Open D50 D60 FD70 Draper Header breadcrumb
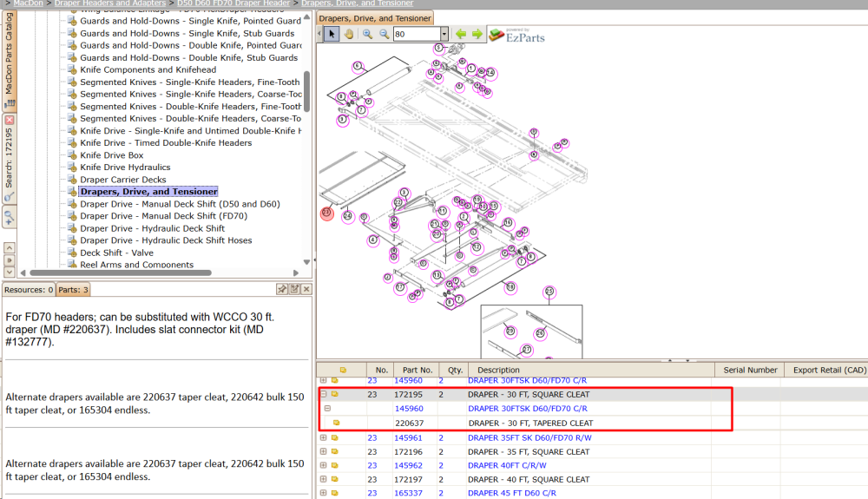The width and height of the screenshot is (868, 499). pos(233,3)
